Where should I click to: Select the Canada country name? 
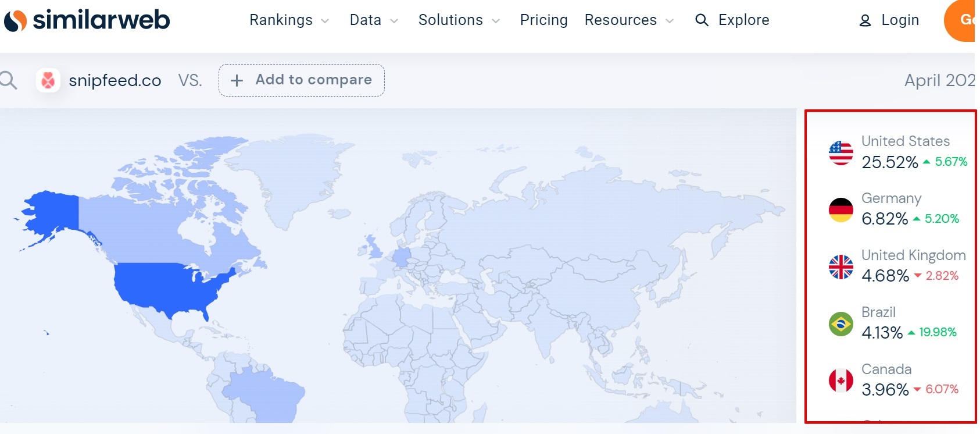coord(886,369)
